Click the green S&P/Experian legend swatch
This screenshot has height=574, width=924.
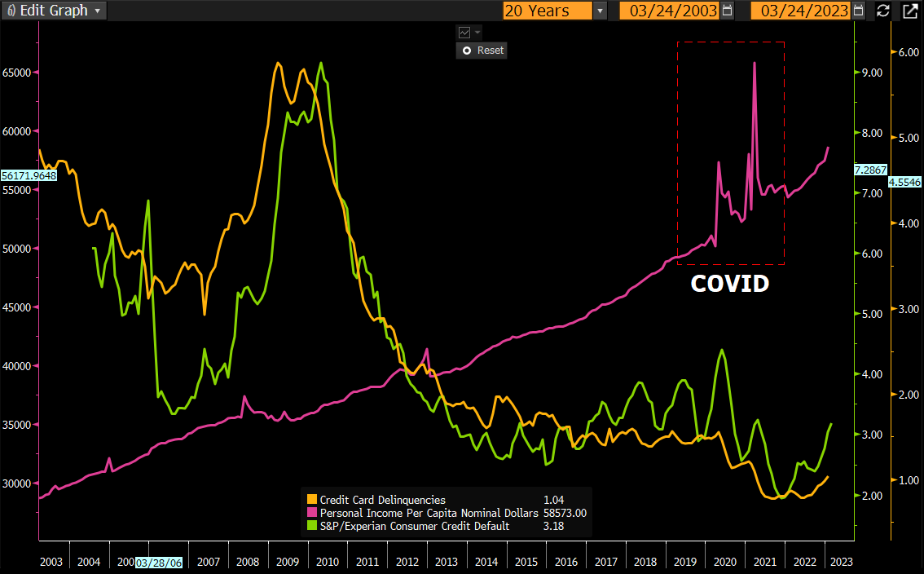pyautogui.click(x=312, y=526)
